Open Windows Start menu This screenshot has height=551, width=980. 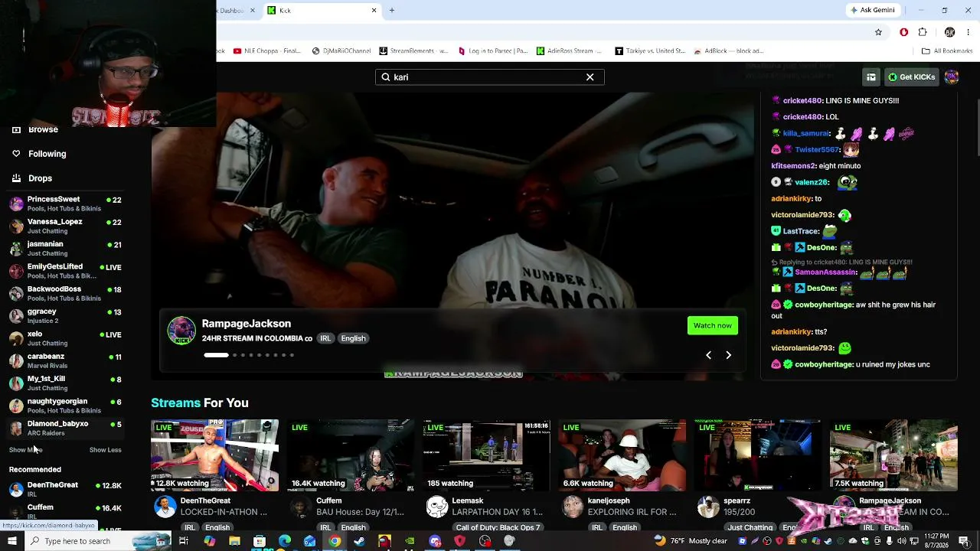(12, 541)
